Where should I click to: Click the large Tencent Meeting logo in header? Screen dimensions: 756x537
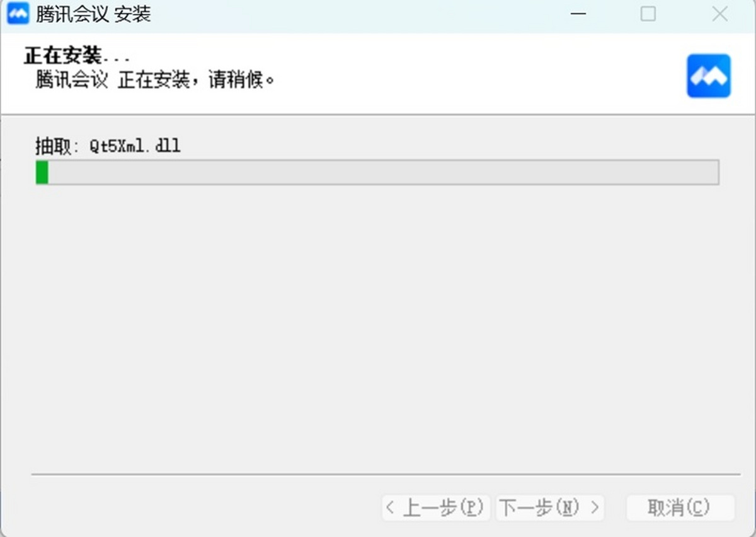pos(709,76)
